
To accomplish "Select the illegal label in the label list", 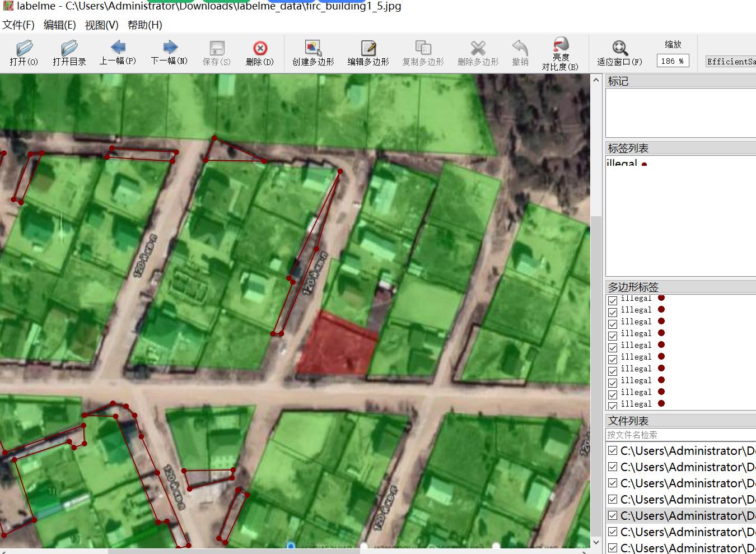I will [x=622, y=163].
